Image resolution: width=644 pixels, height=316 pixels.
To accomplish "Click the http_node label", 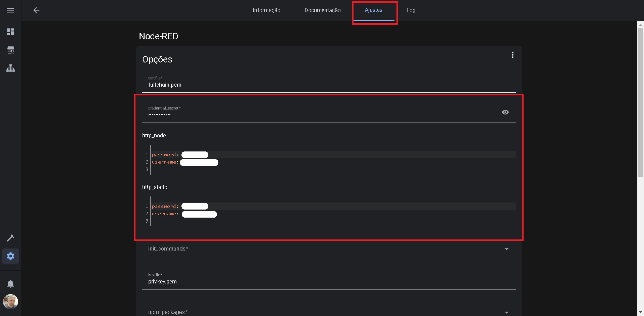I will coord(154,136).
